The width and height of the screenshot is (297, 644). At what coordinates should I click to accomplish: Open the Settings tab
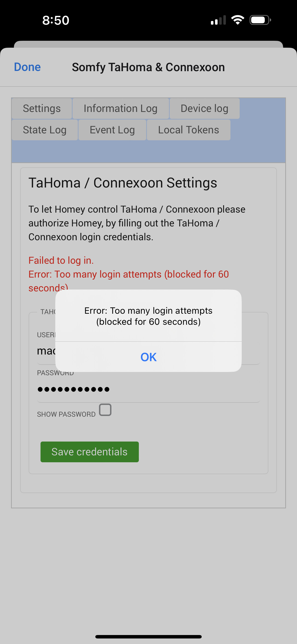coord(42,108)
